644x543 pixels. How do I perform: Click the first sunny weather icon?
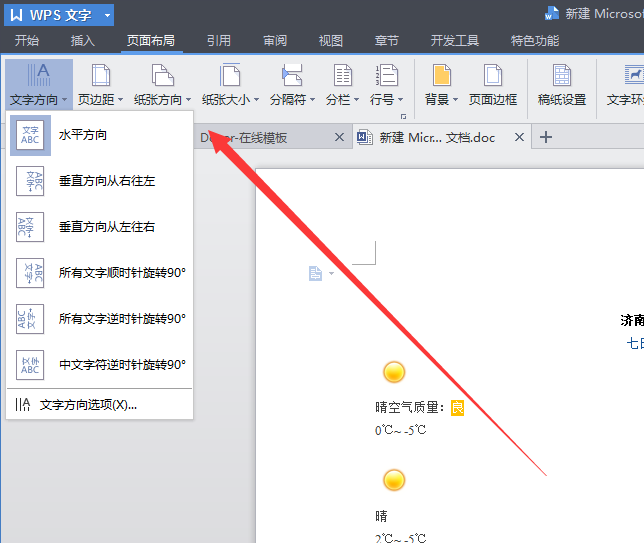tap(394, 372)
